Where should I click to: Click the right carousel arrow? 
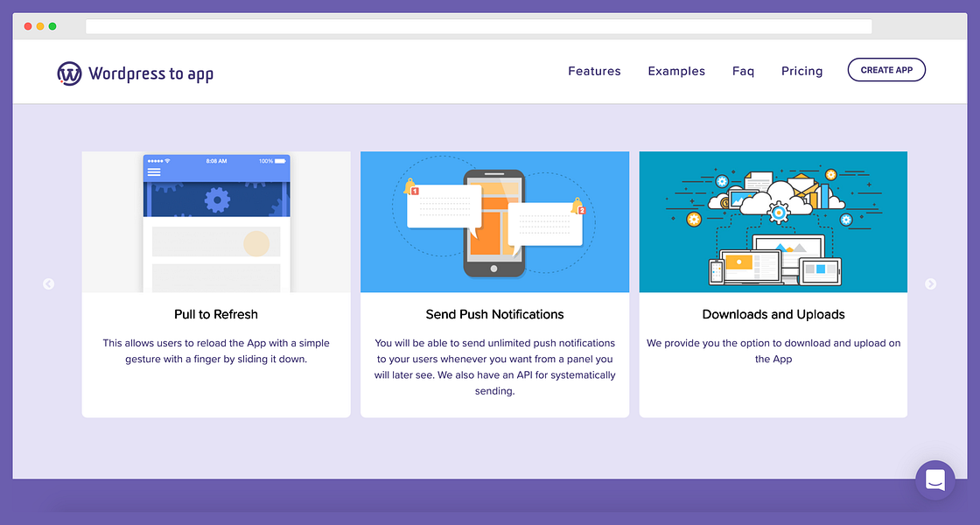(x=930, y=283)
